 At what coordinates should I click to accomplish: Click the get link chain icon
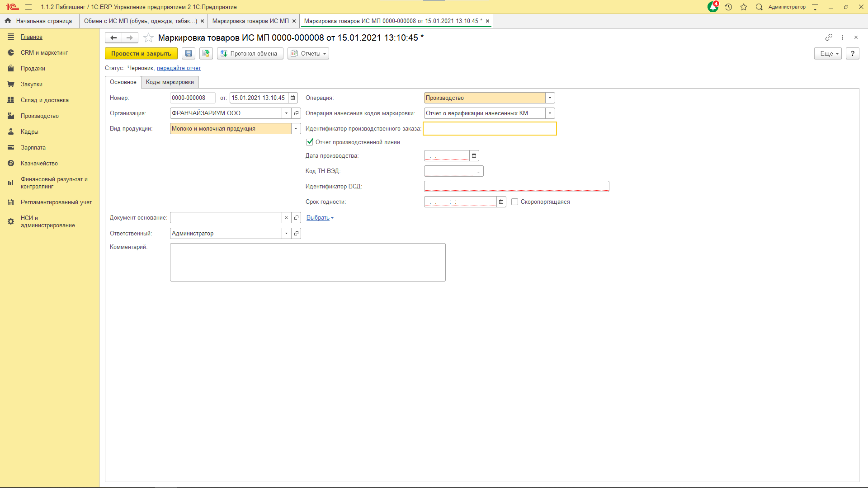coord(829,38)
